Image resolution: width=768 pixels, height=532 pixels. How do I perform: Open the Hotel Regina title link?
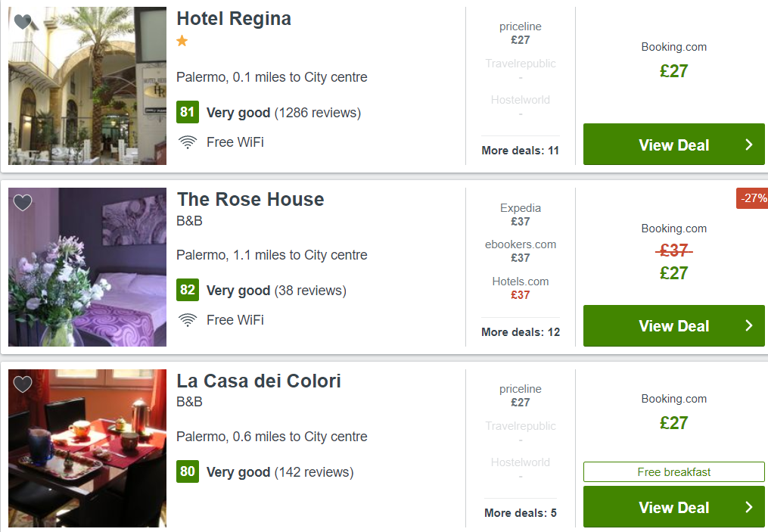pos(234,19)
